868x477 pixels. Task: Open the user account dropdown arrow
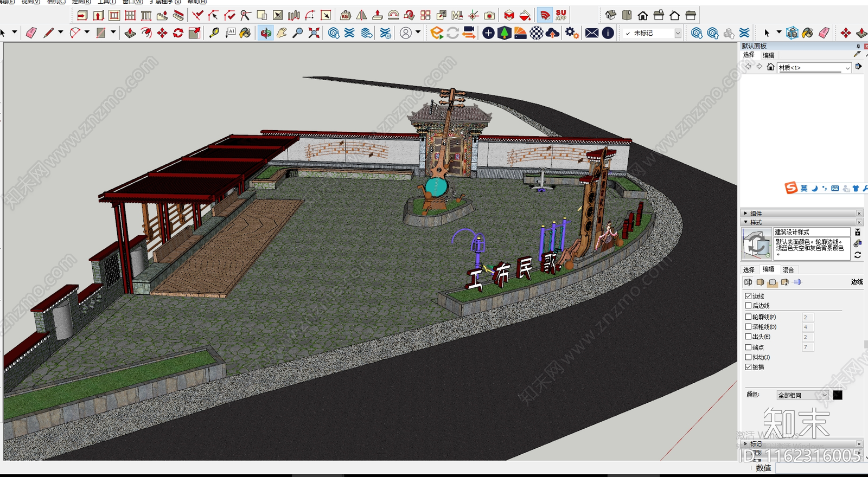[418, 33]
